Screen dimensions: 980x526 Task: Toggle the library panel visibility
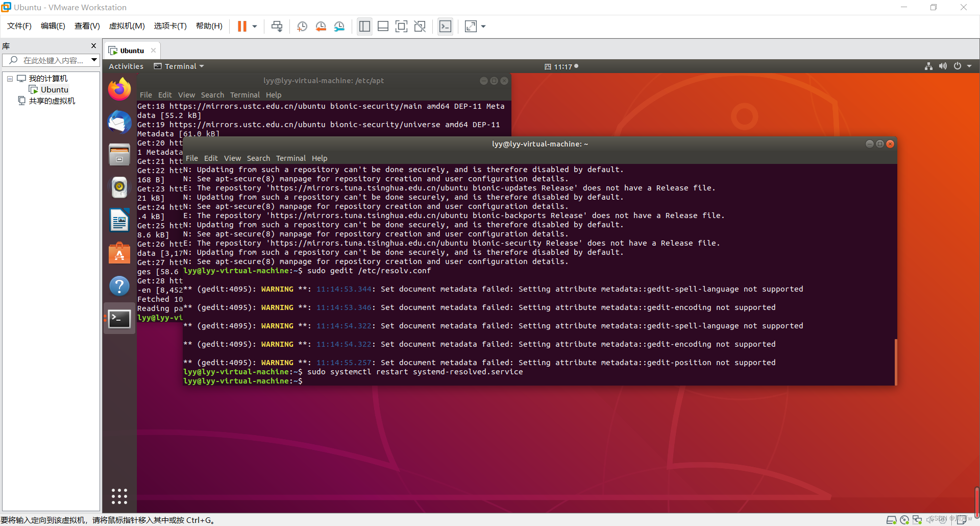pos(364,26)
